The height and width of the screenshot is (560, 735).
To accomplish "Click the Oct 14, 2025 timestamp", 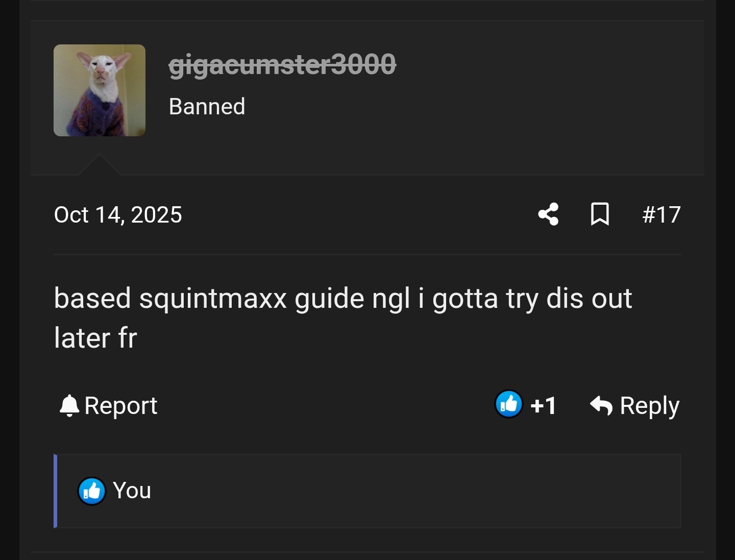I will [118, 214].
